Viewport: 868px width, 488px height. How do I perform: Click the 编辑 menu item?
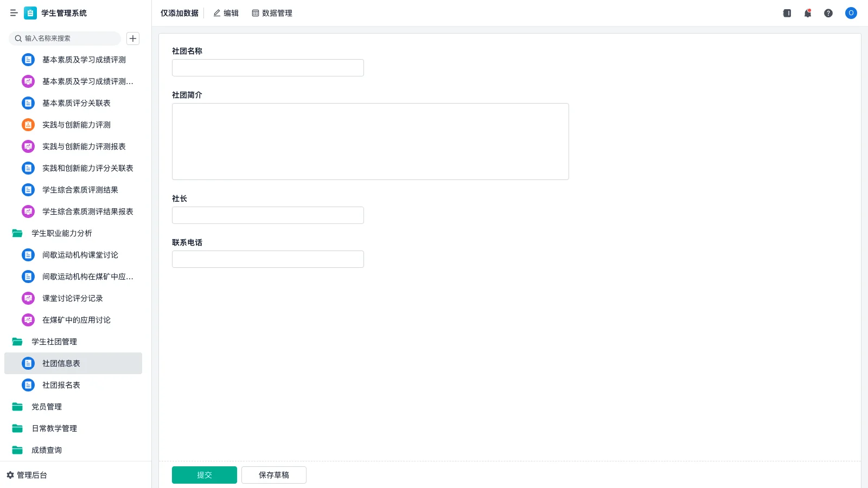coord(226,13)
